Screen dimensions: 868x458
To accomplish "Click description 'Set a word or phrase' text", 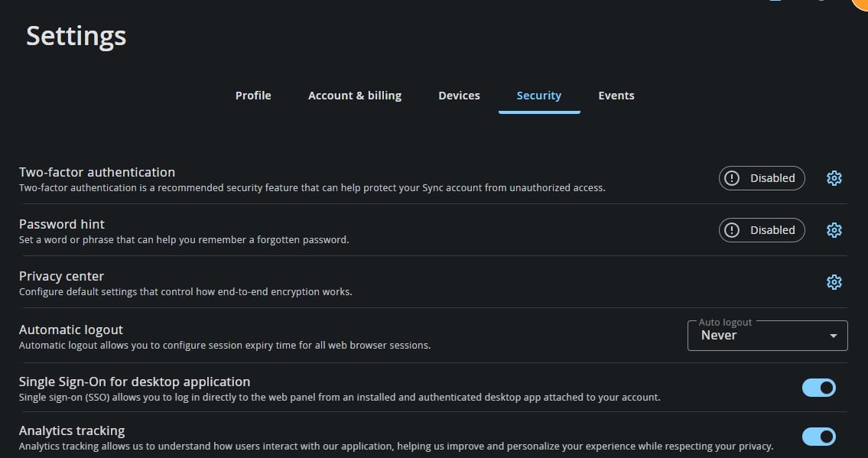I will pos(184,239).
